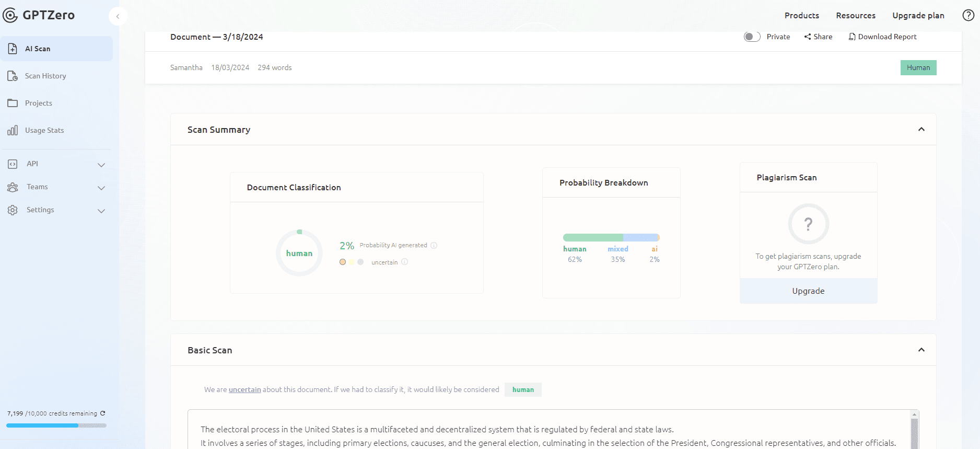Click the underlined uncertain link
The image size is (980, 449).
[x=244, y=389]
